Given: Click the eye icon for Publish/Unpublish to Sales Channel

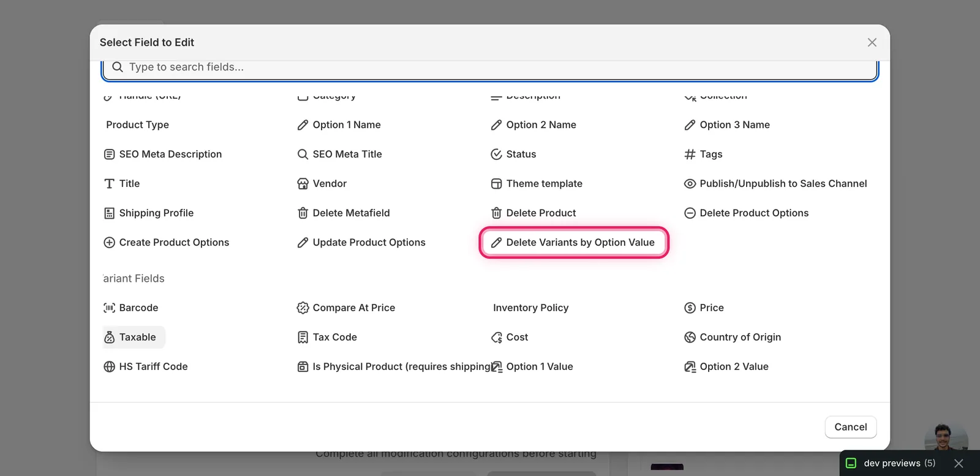Looking at the screenshot, I should pyautogui.click(x=690, y=184).
